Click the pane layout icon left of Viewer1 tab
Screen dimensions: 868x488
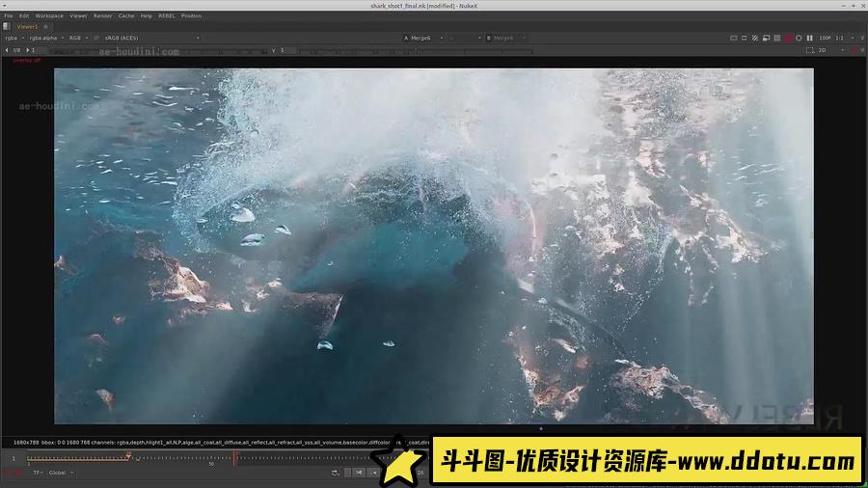click(x=7, y=27)
